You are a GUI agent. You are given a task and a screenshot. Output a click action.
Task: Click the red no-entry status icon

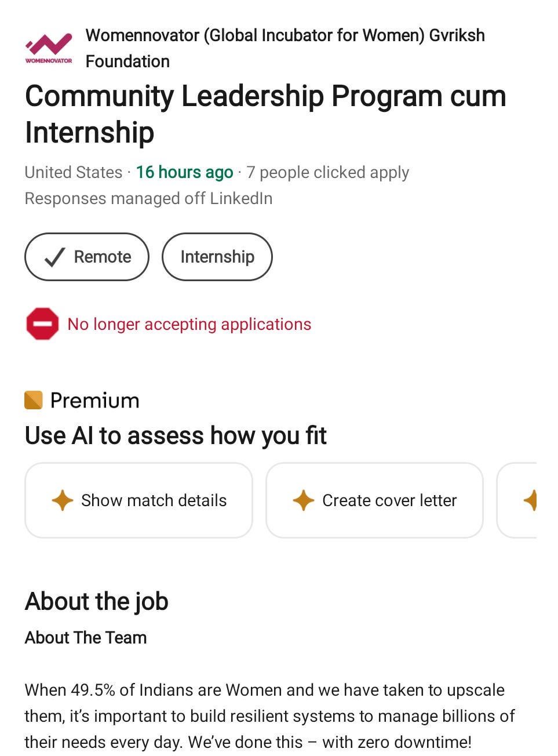pos(42,324)
